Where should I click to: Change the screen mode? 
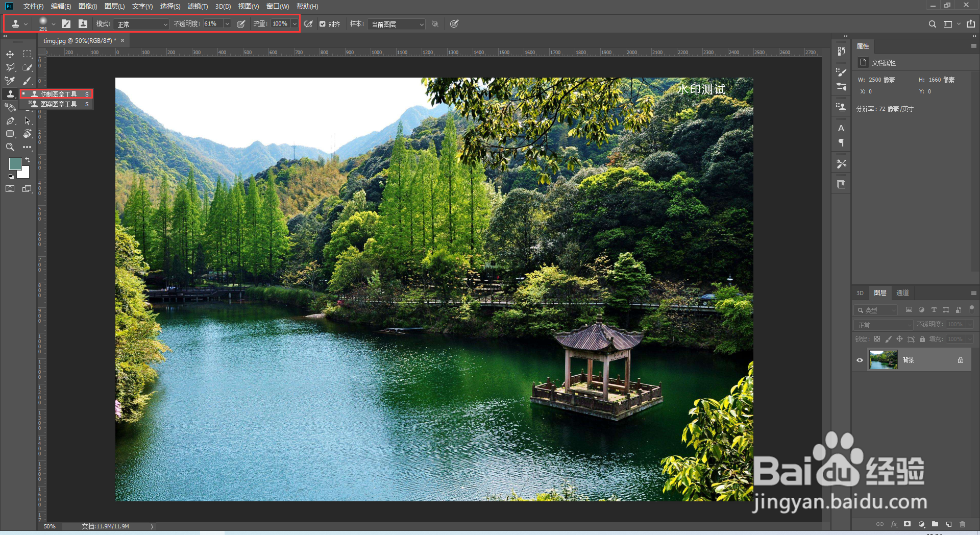27,189
